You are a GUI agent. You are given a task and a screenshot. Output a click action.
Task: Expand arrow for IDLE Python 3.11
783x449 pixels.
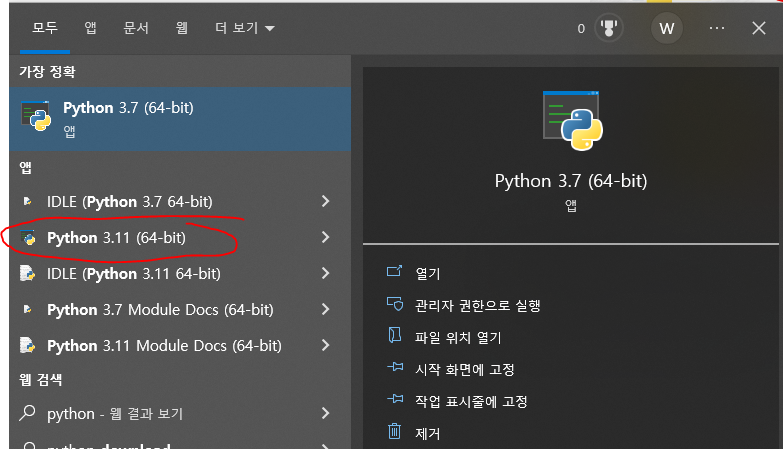(326, 273)
